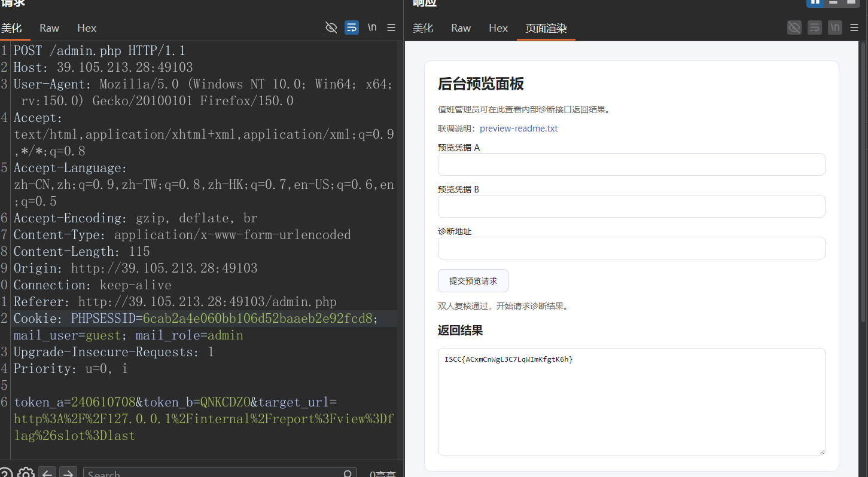Toggle the \n icon in the response panel
The image size is (868, 477).
835,27
